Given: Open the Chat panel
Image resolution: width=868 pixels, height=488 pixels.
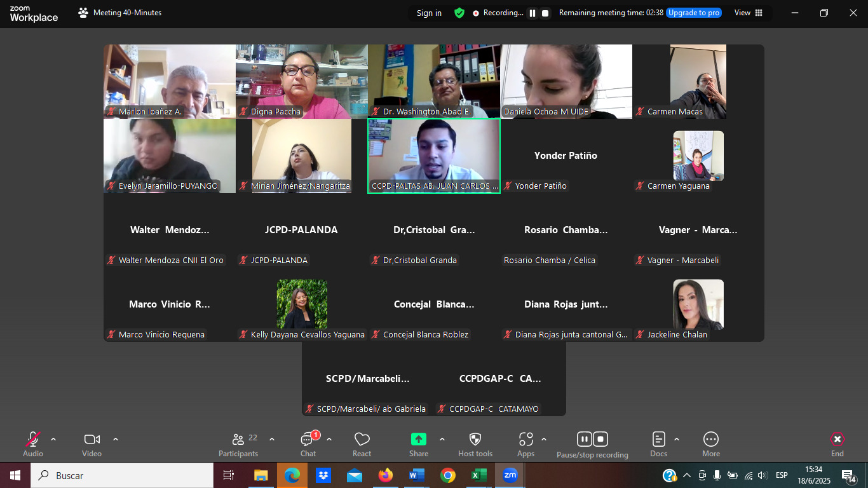Looking at the screenshot, I should click(309, 444).
